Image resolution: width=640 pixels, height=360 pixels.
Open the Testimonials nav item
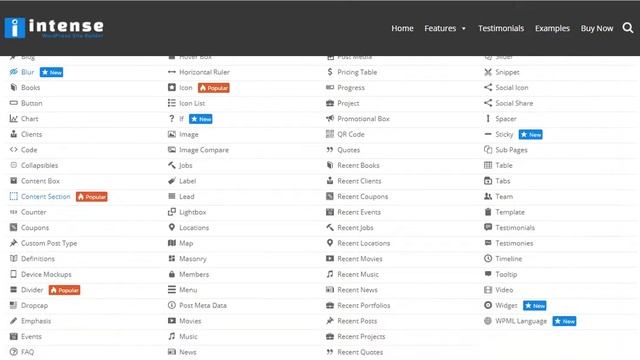501,28
